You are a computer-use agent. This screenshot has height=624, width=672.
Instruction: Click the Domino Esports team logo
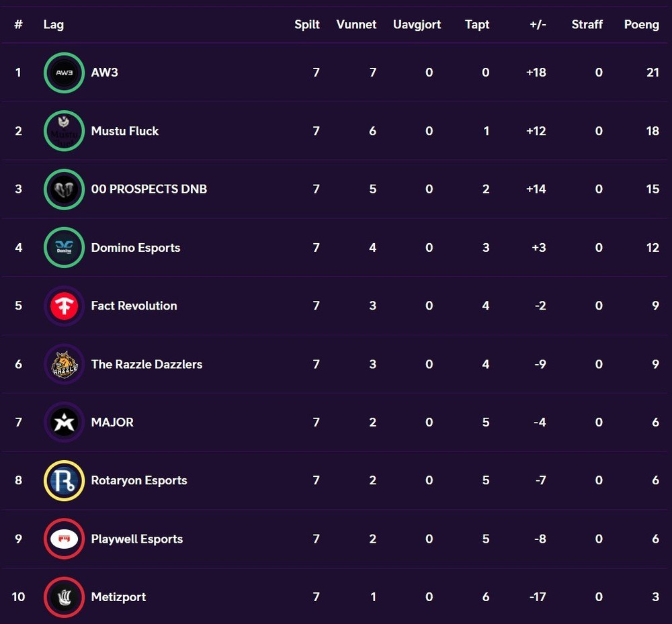pos(64,248)
